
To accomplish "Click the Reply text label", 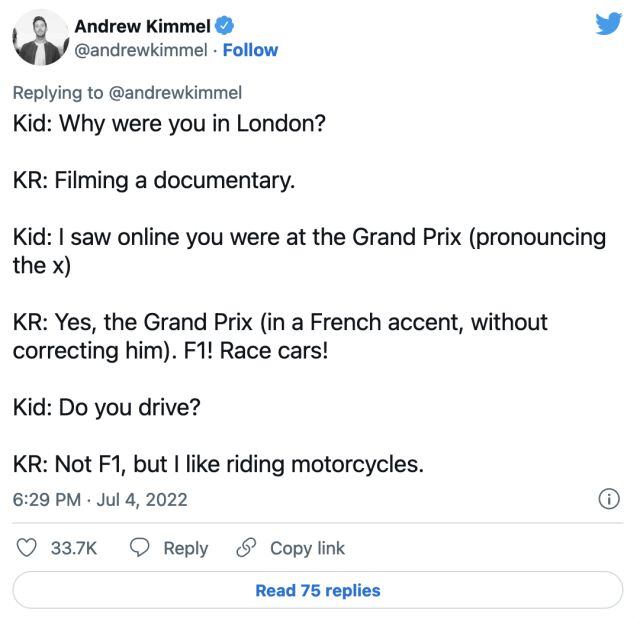I will click(185, 548).
